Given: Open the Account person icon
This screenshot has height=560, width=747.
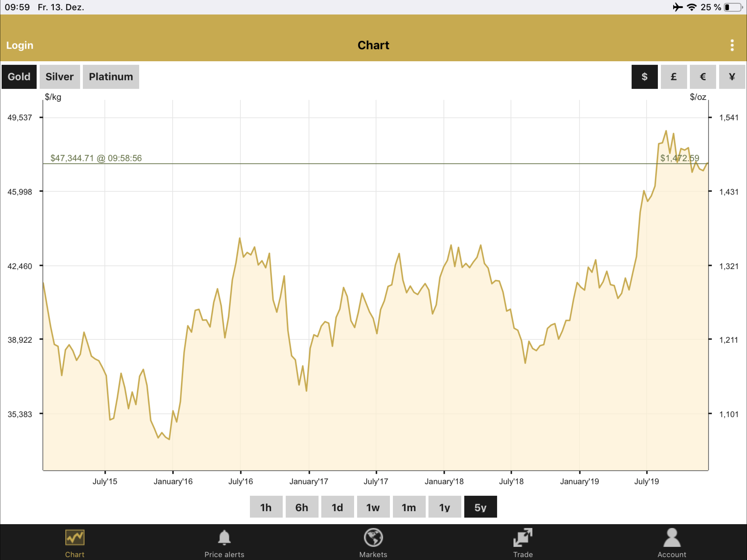Looking at the screenshot, I should [672, 538].
